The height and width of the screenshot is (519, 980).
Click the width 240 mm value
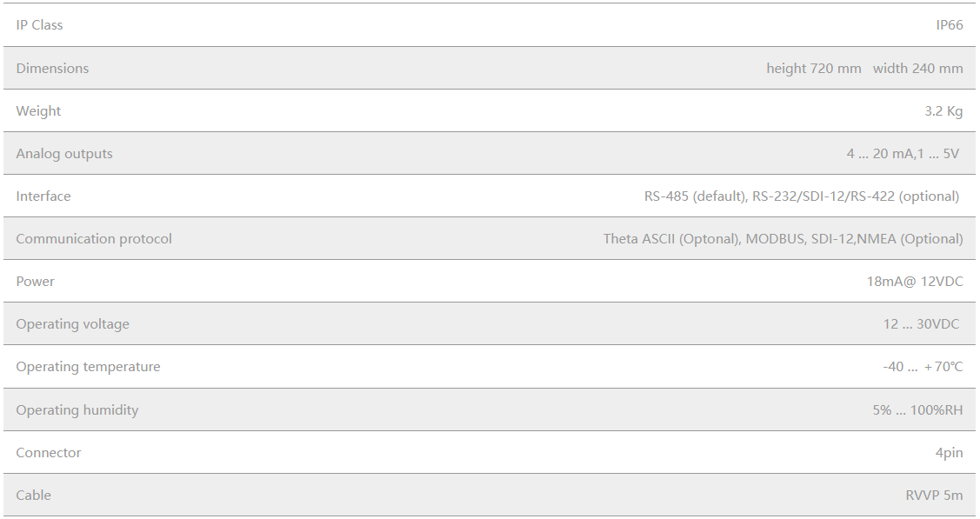click(x=917, y=68)
